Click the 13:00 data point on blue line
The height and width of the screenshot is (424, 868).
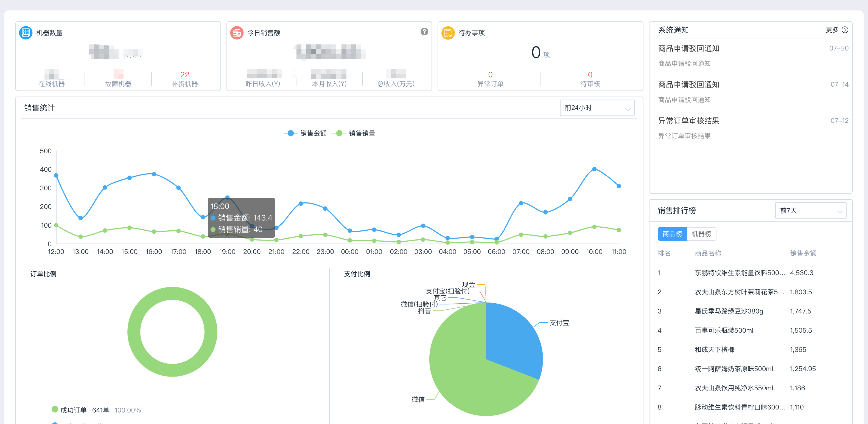(x=80, y=218)
